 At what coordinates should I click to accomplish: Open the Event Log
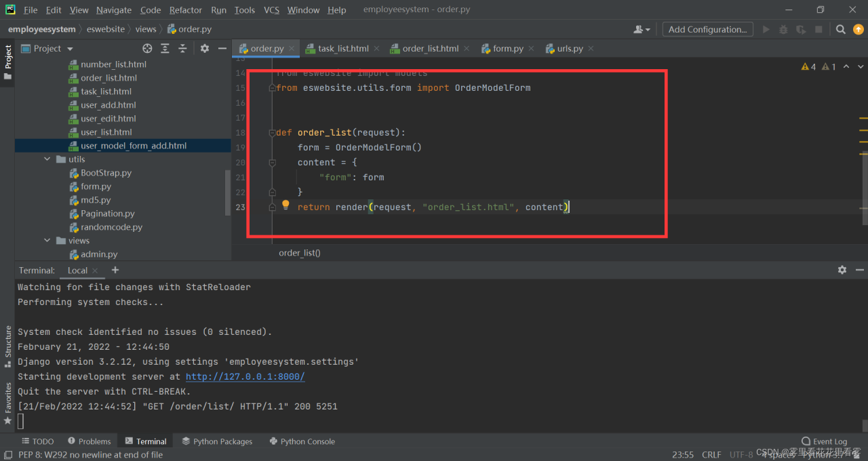point(825,441)
